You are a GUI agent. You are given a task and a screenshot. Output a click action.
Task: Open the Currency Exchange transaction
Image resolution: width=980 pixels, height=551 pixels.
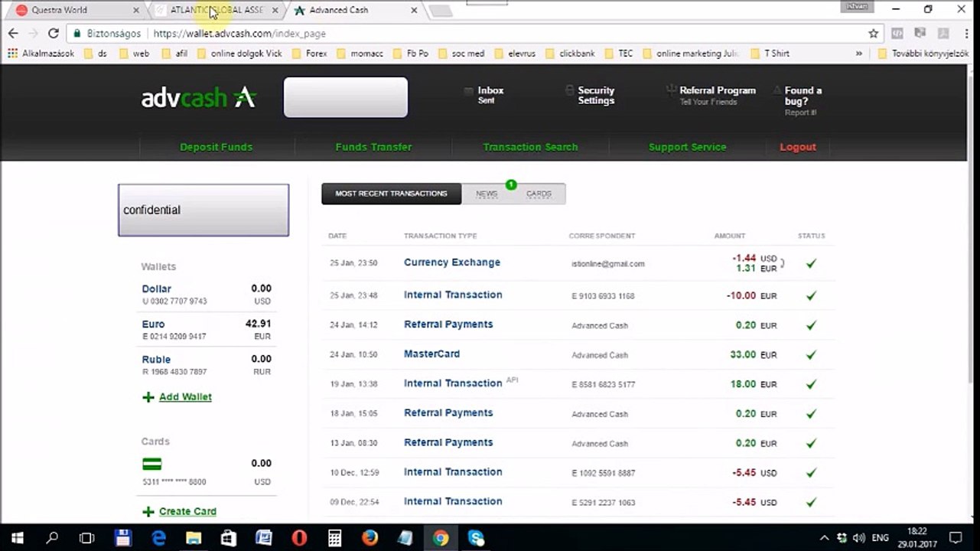coord(452,262)
